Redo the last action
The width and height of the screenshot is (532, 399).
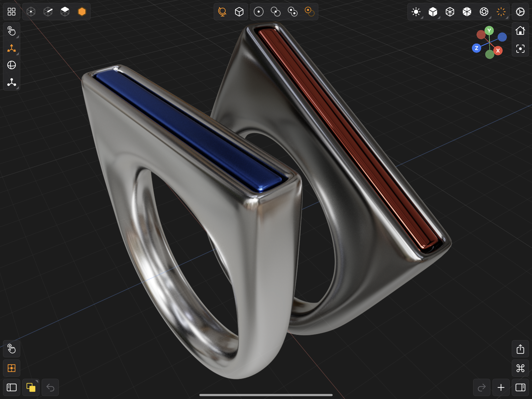(x=482, y=387)
